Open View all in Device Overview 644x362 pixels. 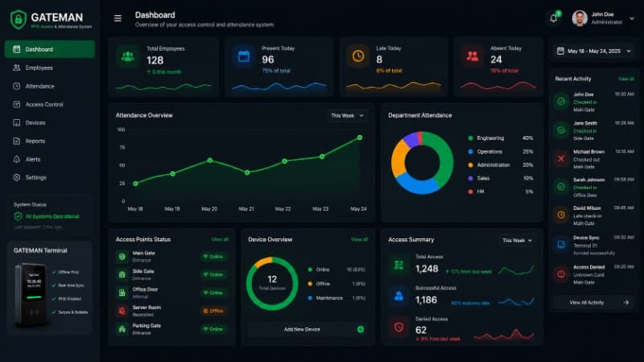[359, 239]
